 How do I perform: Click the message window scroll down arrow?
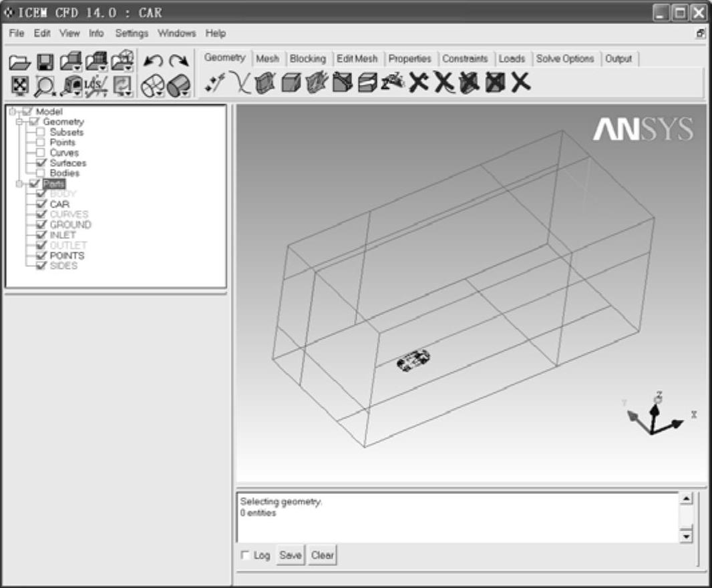coord(686,537)
